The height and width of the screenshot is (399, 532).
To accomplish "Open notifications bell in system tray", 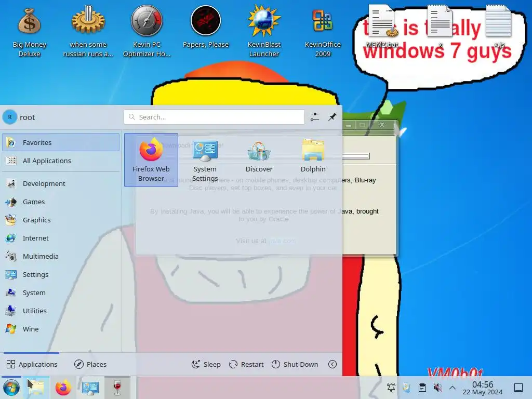I will pyautogui.click(x=391, y=388).
